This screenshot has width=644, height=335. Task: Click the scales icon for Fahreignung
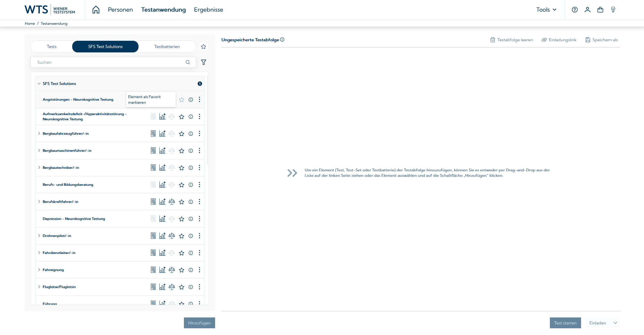(172, 270)
